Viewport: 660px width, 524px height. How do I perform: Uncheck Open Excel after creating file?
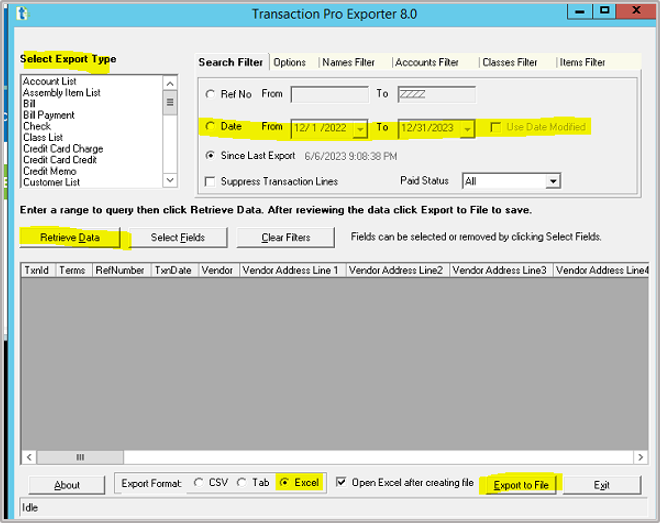coord(341,482)
